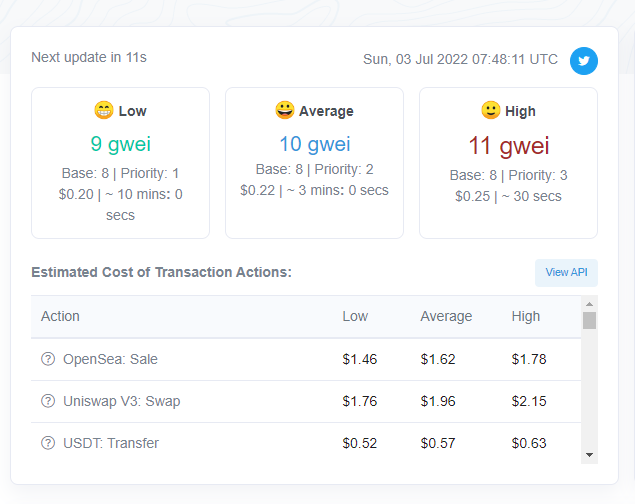
Task: Select the 11 gwei high price
Action: [509, 146]
